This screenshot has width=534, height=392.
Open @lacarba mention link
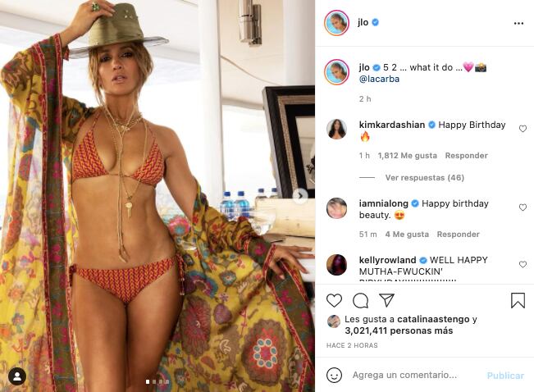point(379,79)
